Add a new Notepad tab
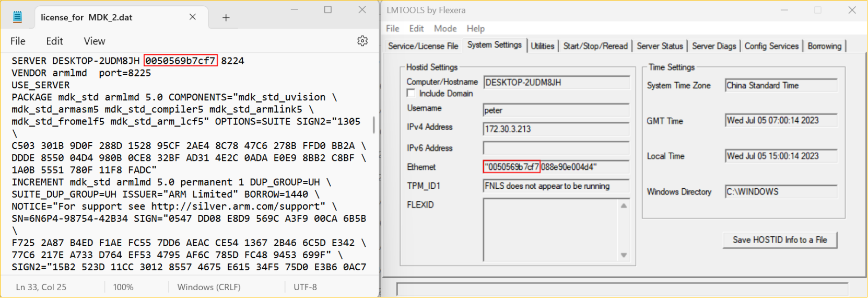This screenshot has height=298, width=868. pyautogui.click(x=226, y=18)
